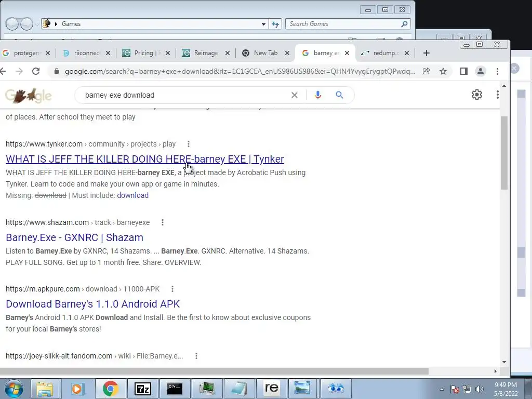Click the scroll right arrow in Chrome
The width and height of the screenshot is (532, 399).
(495, 371)
